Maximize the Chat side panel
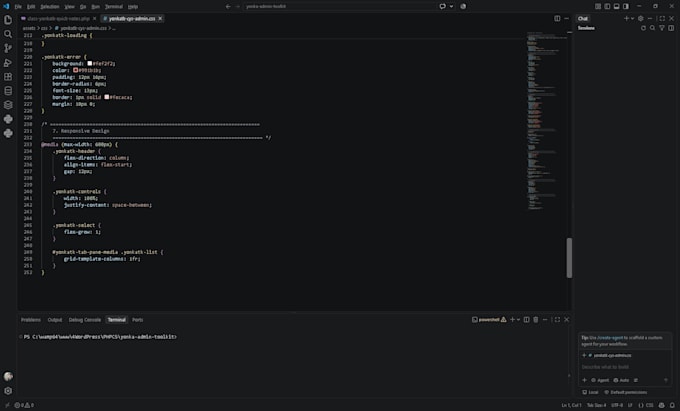This screenshot has width=680, height=411. (662, 19)
